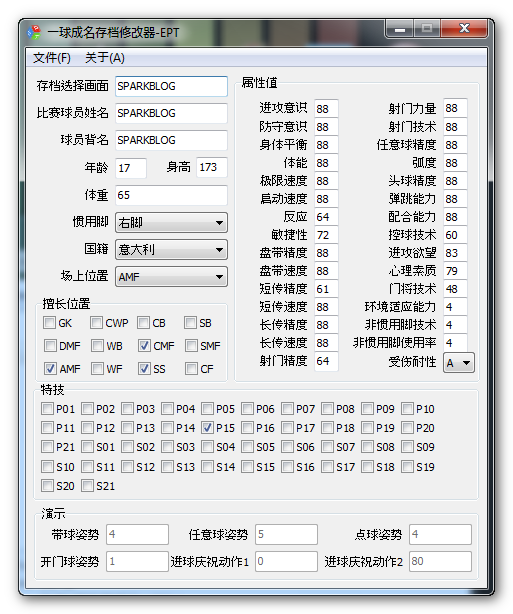Toggle the SS position checkbox
The width and height of the screenshot is (513, 614).
[x=144, y=369]
